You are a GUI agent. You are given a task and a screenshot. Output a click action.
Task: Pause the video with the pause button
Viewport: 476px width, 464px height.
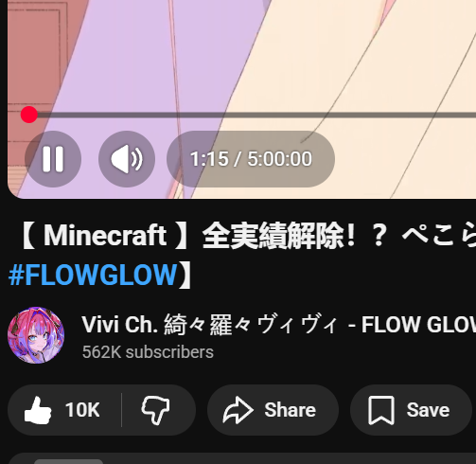(x=53, y=159)
